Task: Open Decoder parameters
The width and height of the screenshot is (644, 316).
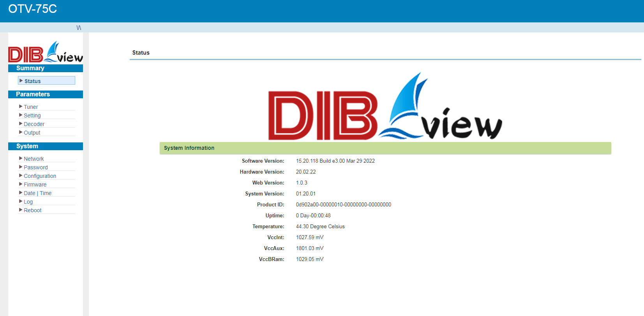Action: point(34,124)
